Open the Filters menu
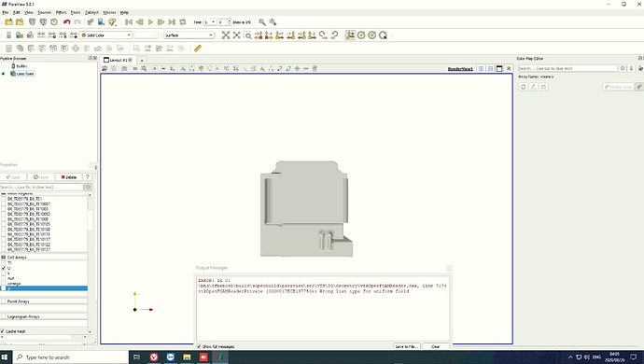 (61, 12)
